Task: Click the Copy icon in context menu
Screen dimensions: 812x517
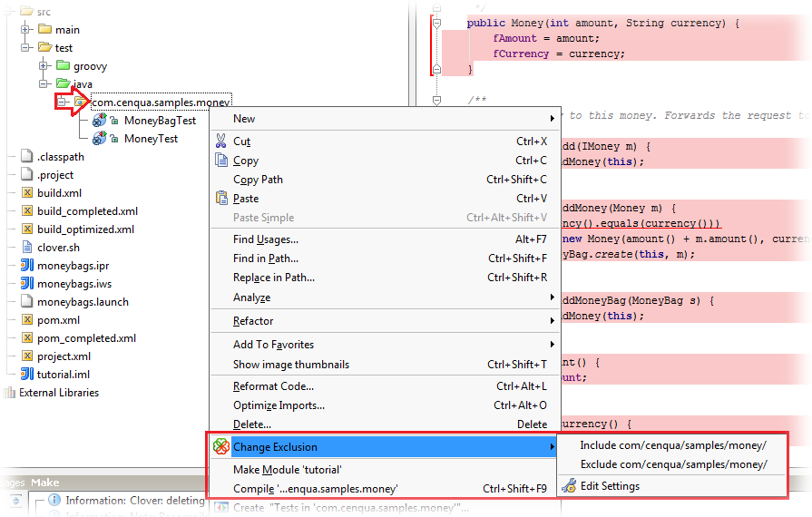Action: pos(220,161)
